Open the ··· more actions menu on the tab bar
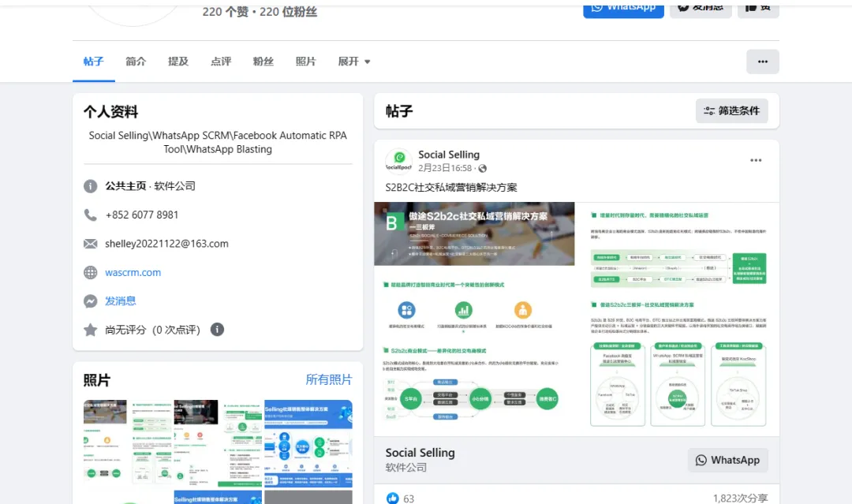The image size is (852, 504). (762, 61)
